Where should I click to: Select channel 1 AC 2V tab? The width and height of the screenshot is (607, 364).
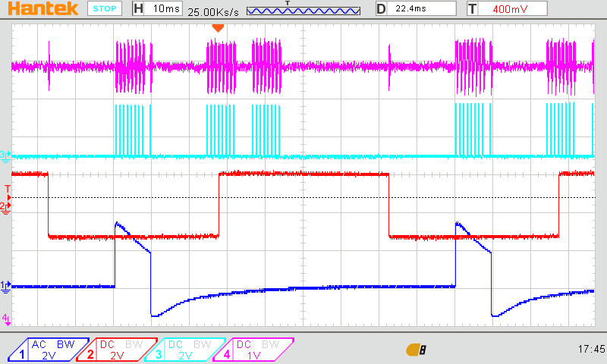[48, 350]
